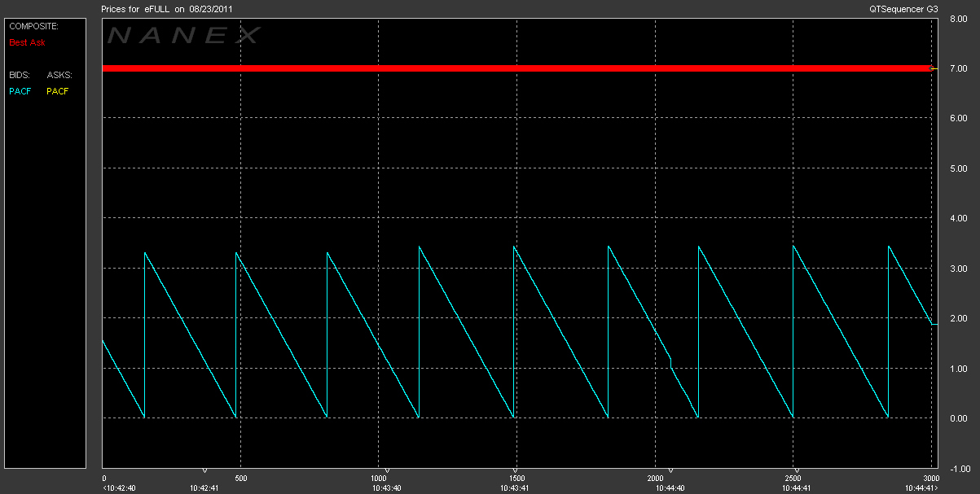The width and height of the screenshot is (980, 494).
Task: Click the 1000 sequence axis label
Action: 379,479
